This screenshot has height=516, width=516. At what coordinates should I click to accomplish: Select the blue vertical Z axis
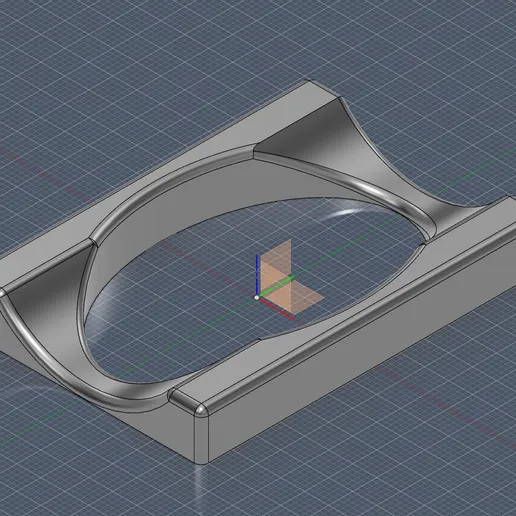point(257,275)
